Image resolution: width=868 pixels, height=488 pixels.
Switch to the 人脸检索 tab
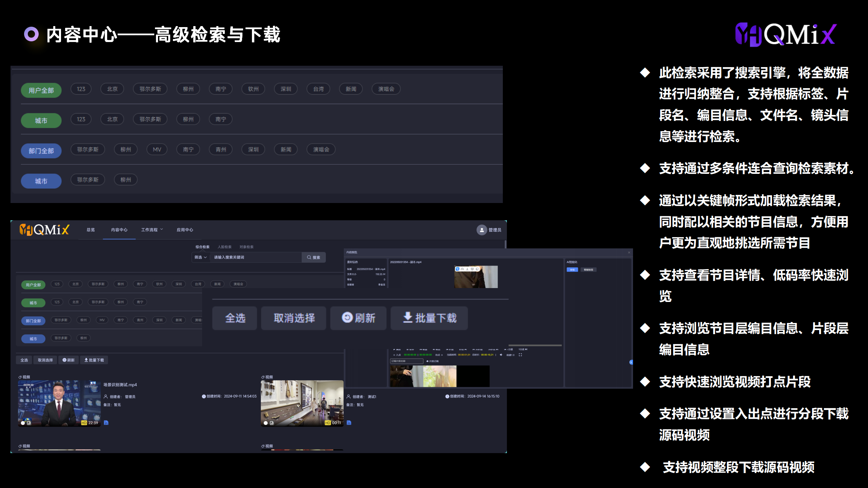(x=224, y=247)
